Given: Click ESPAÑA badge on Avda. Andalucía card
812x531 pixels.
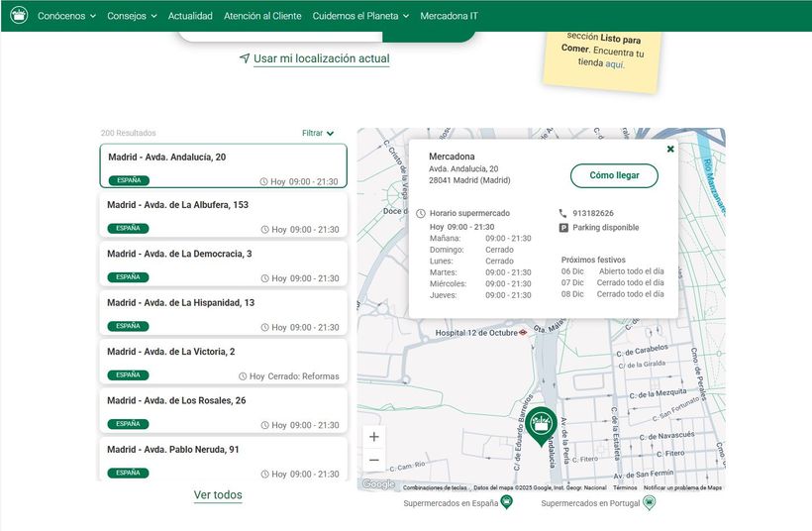Looking at the screenshot, I should pos(129,180).
